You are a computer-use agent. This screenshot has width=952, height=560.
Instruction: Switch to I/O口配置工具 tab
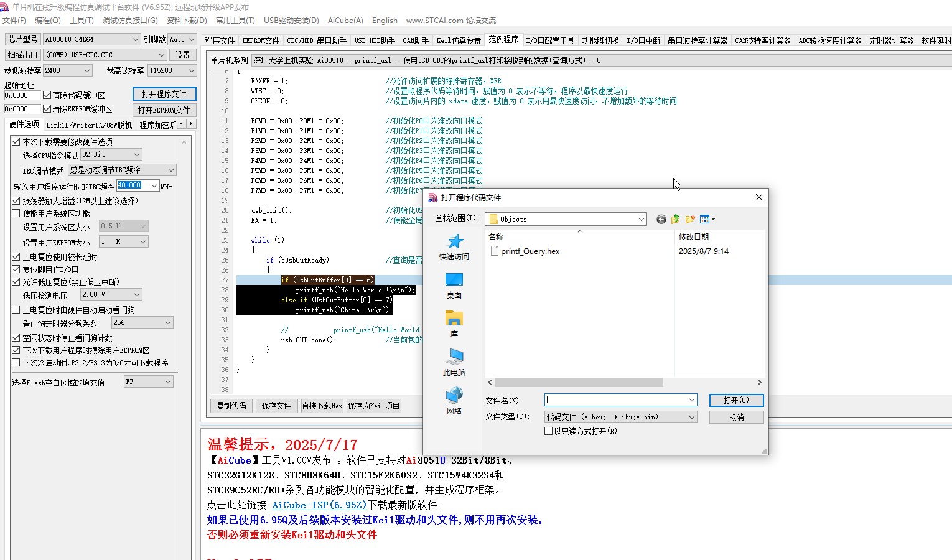[x=550, y=40]
